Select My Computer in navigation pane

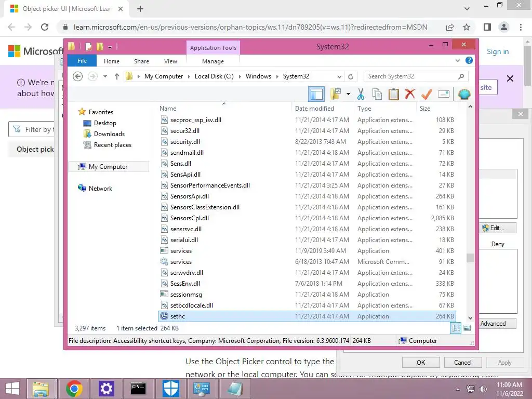point(109,167)
